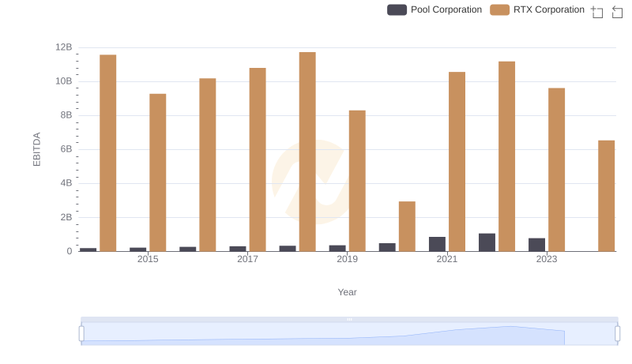Click the 2015 x-axis label

[148, 259]
